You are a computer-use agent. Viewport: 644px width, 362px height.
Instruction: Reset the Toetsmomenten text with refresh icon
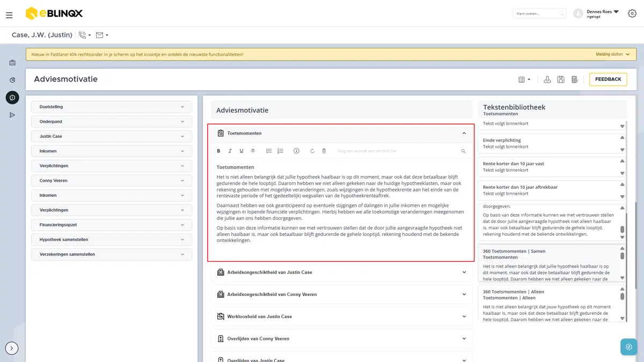click(312, 151)
